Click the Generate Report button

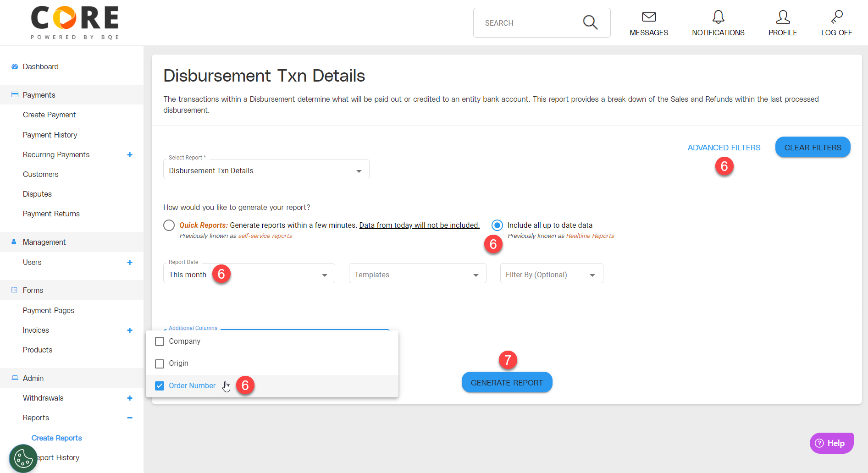click(x=507, y=382)
